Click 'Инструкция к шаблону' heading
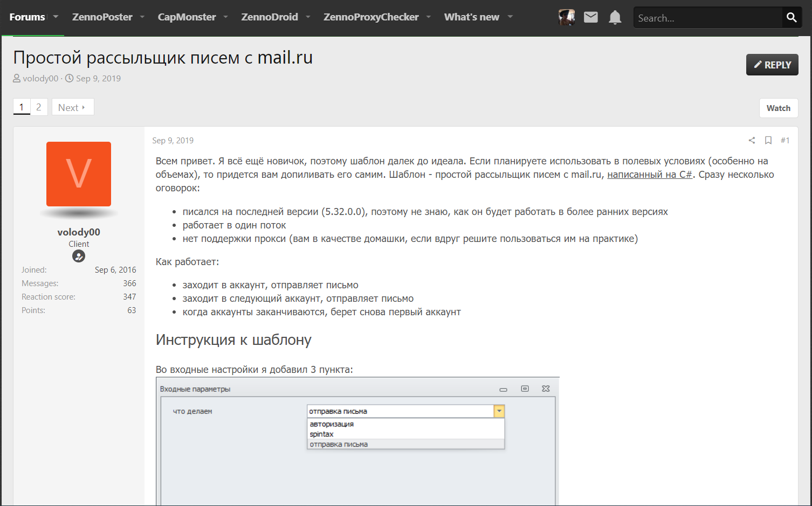812x506 pixels. (x=233, y=339)
